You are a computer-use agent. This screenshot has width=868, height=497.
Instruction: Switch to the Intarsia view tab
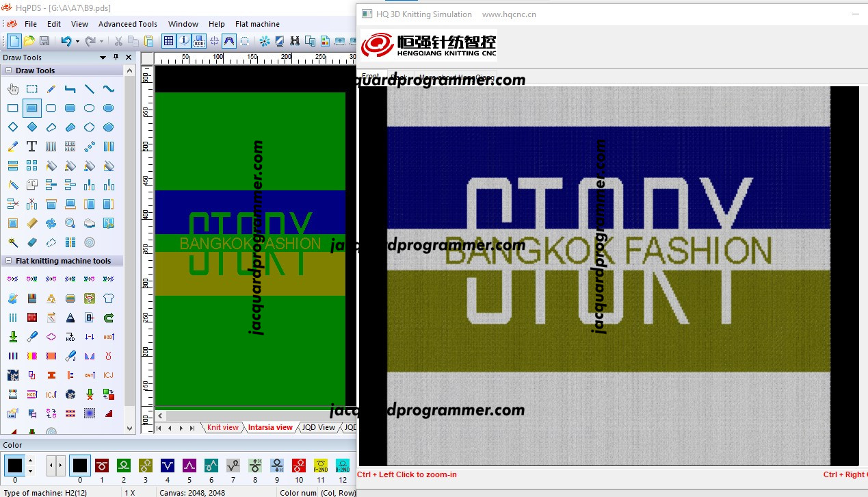[x=270, y=427]
